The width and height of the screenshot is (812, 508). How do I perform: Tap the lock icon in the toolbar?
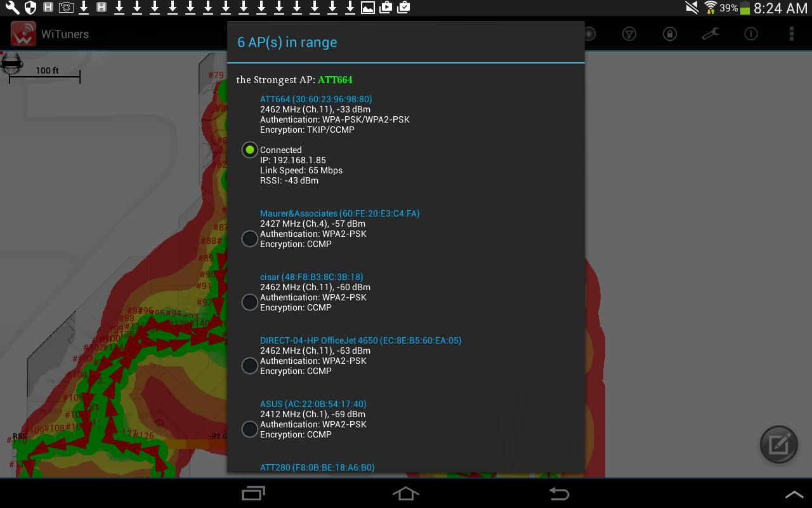click(x=669, y=34)
